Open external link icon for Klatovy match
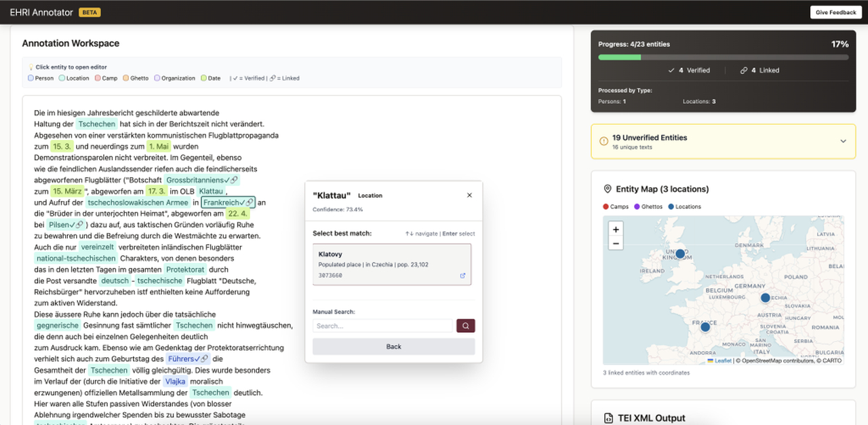The height and width of the screenshot is (425, 868). click(462, 276)
